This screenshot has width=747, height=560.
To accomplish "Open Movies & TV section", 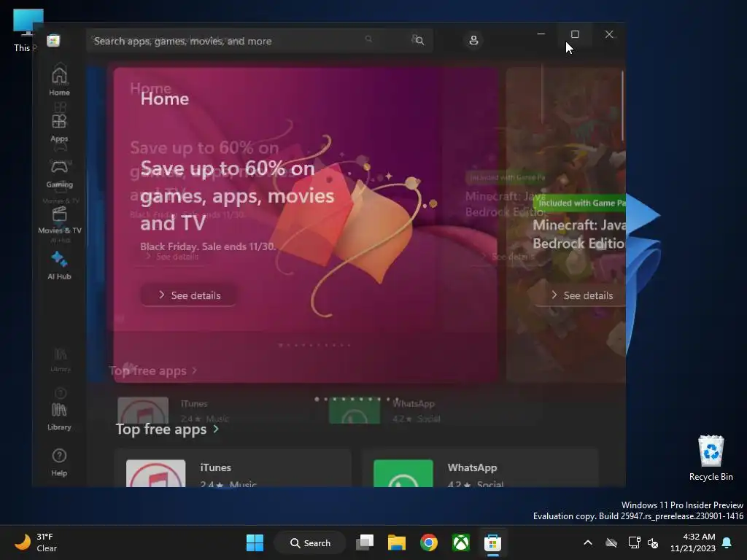I will pos(59,219).
